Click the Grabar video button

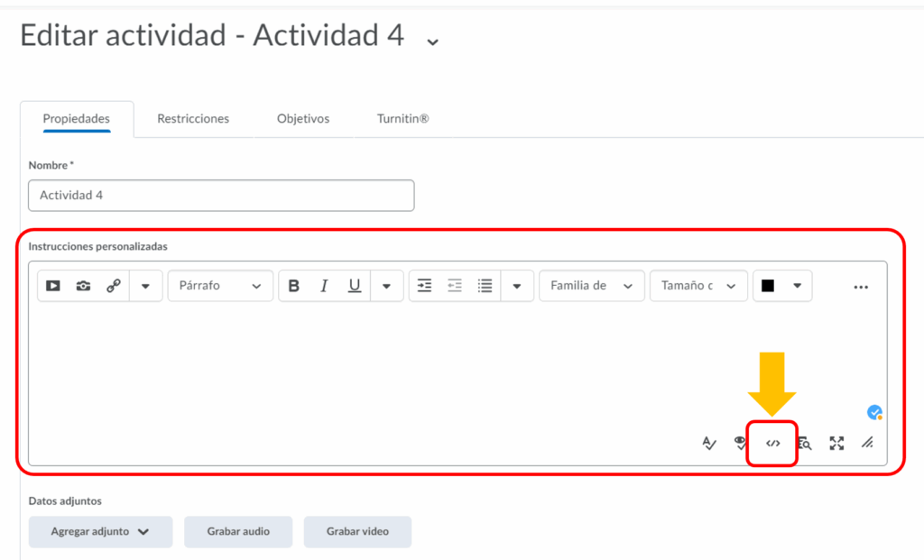tap(357, 531)
